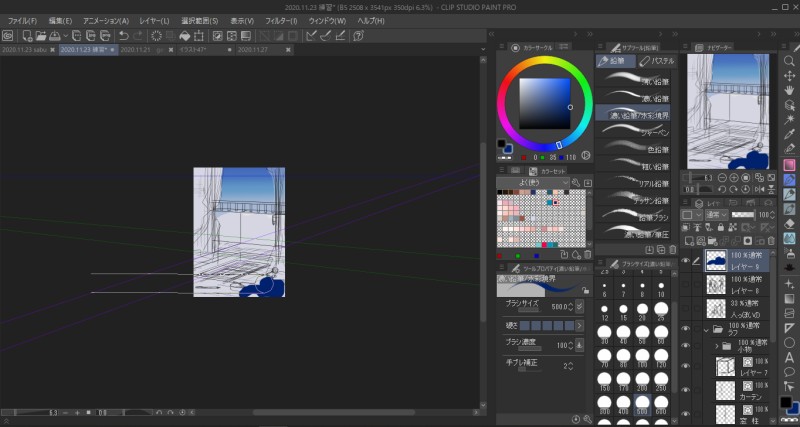Open the brush size 500.0 options dropdown
The width and height of the screenshot is (800, 427).
579,307
